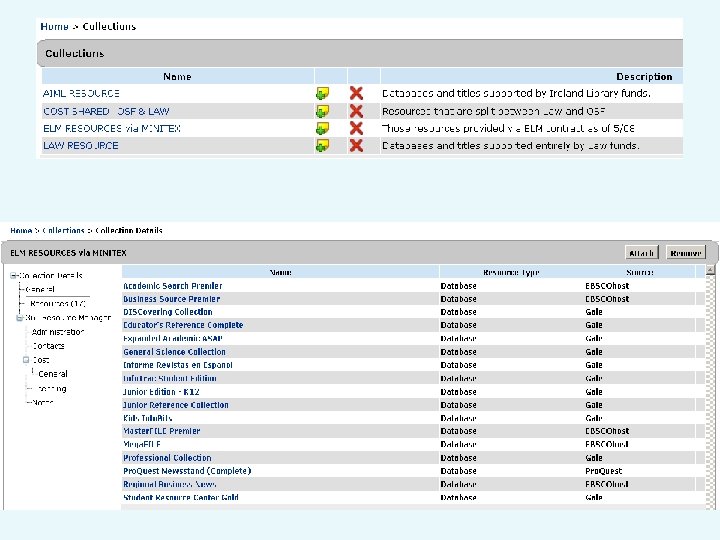Open Academic Search Premier resource
Image resolution: width=720 pixels, height=540 pixels.
point(173,286)
